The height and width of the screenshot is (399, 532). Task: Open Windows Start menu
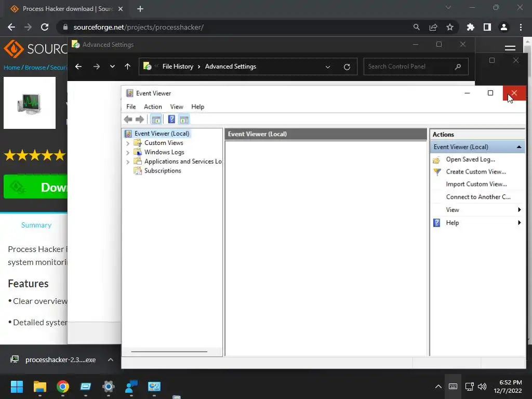click(17, 387)
